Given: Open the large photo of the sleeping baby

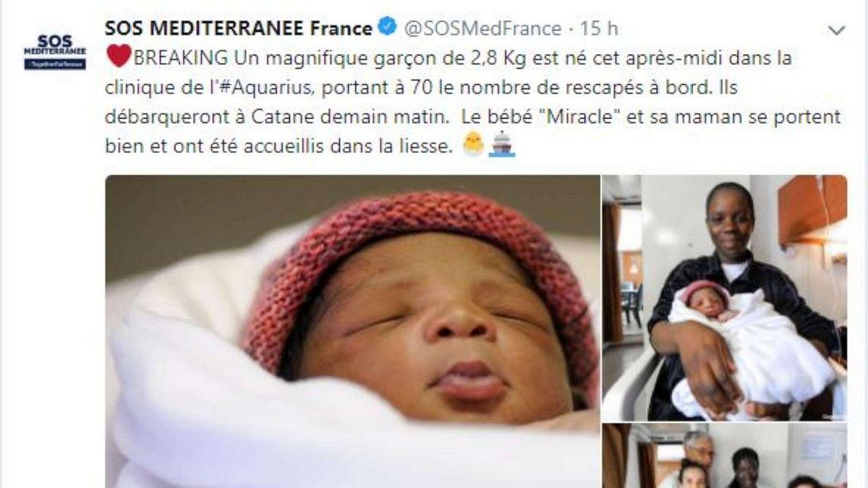Looking at the screenshot, I should (353, 331).
